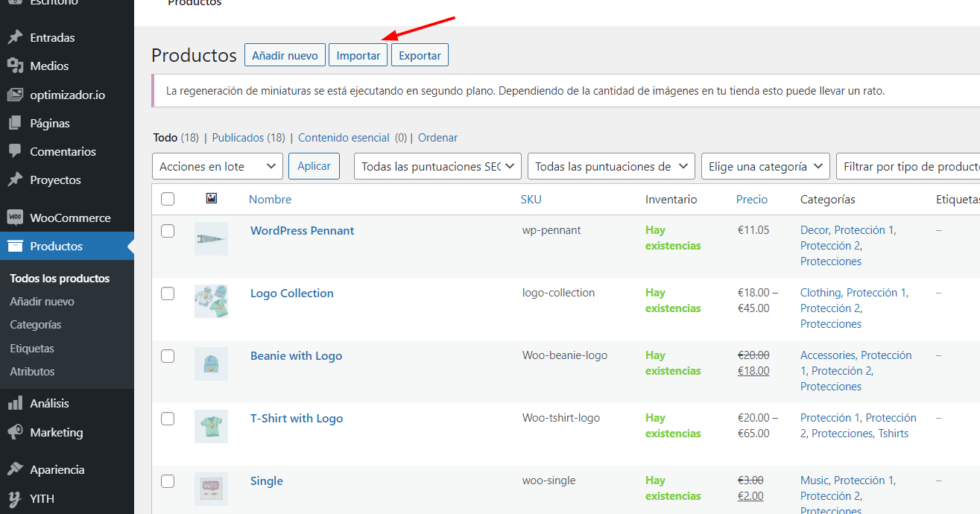Click the Aplicar bulk action button
This screenshot has height=514, width=980.
tap(314, 166)
